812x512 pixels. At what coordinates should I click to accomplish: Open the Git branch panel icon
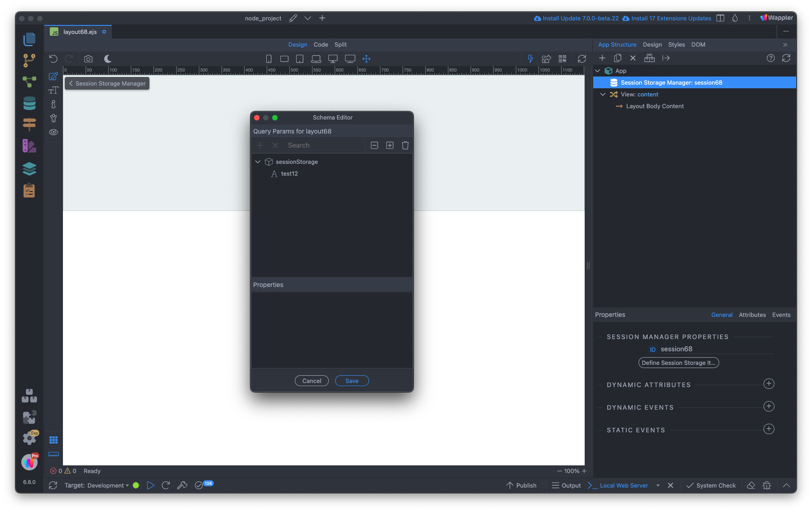pos(29,60)
